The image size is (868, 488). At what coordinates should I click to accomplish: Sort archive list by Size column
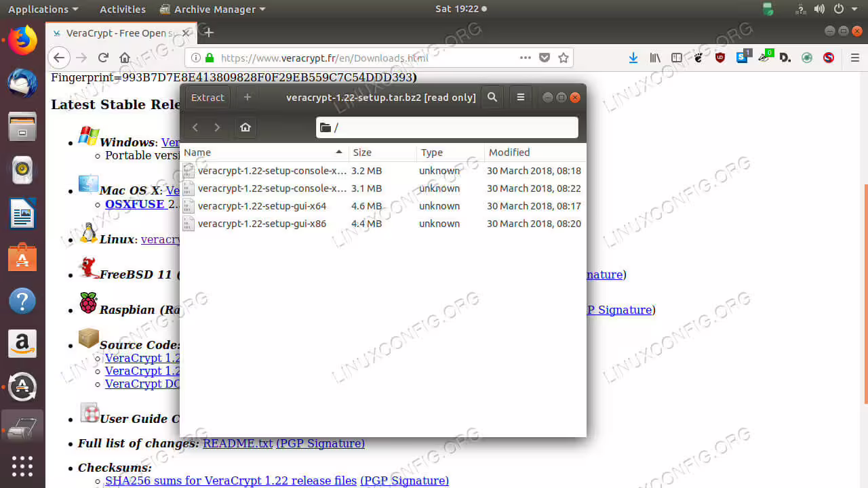coord(382,152)
